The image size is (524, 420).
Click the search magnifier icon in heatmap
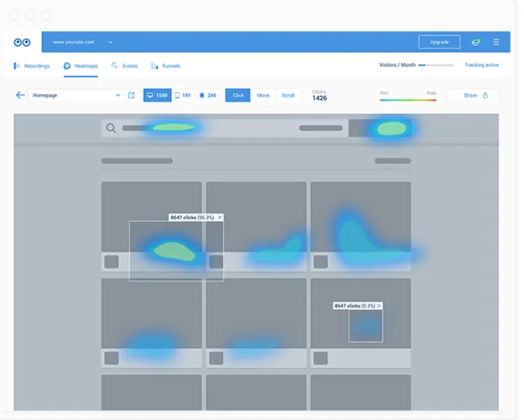coord(111,129)
